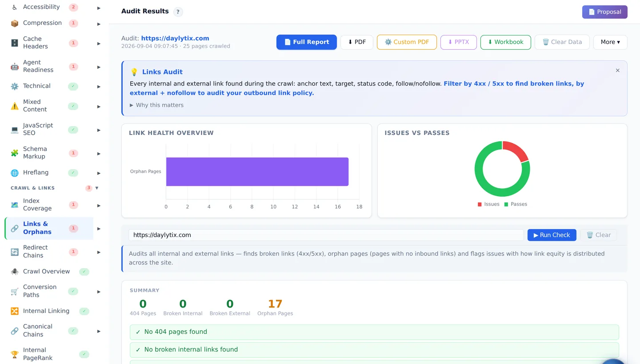Expand the Conversion Paths submenu arrow
640x364 pixels.
99,292
